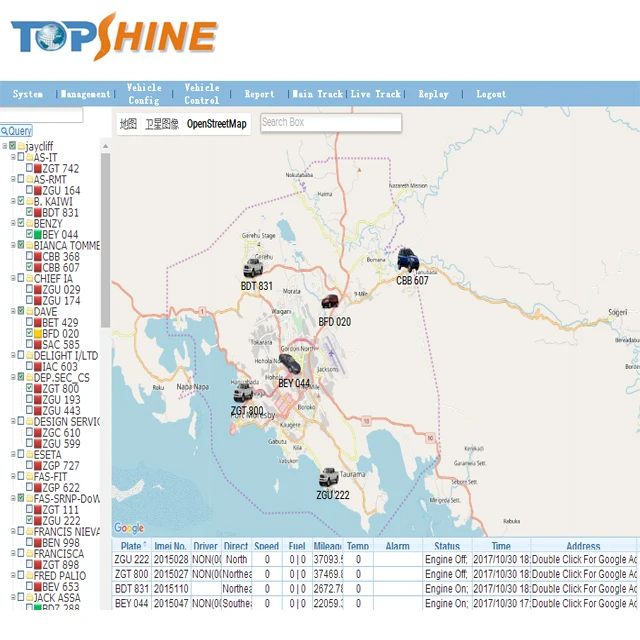Click the DAVE folder icon

click(30, 311)
